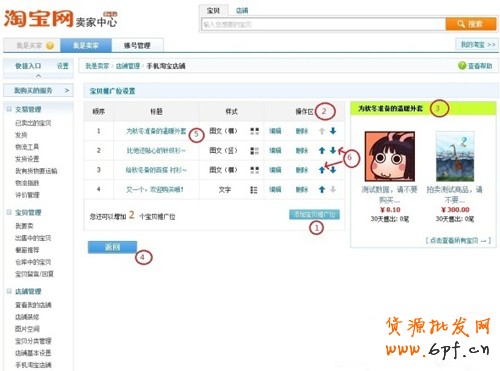Move row 2 promotion down with arrow
The image size is (500, 371).
click(x=333, y=150)
